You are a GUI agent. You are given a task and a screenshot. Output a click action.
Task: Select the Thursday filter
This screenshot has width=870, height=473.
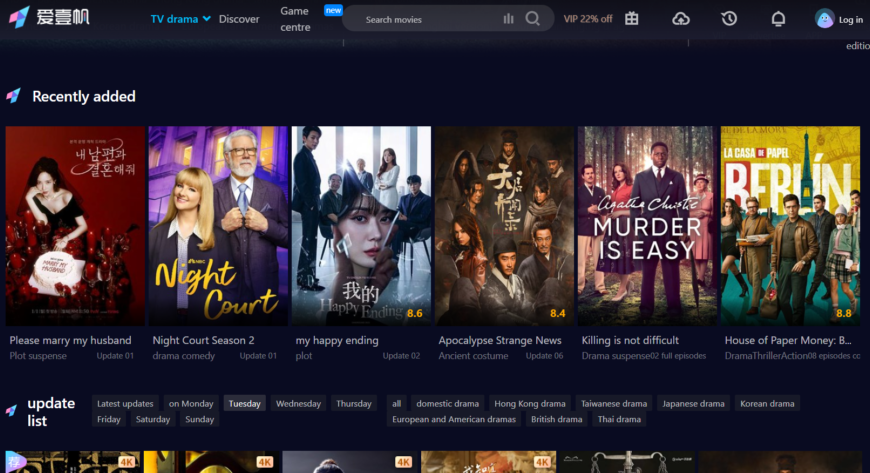coord(353,404)
